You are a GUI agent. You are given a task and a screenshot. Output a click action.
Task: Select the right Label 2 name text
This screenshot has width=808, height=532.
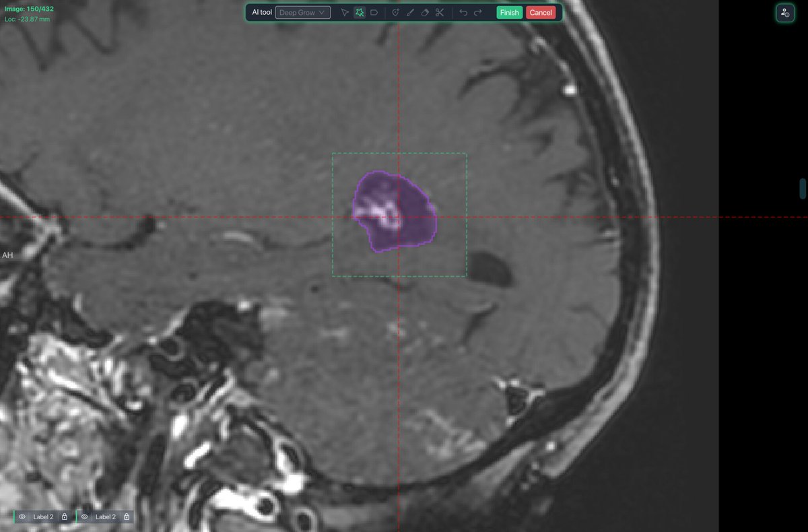pyautogui.click(x=106, y=517)
